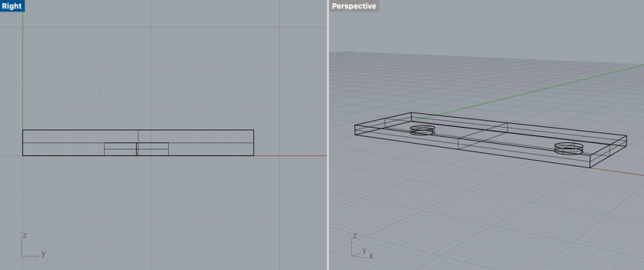
Task: Select the right cylinder in Perspective view
Action: (569, 148)
